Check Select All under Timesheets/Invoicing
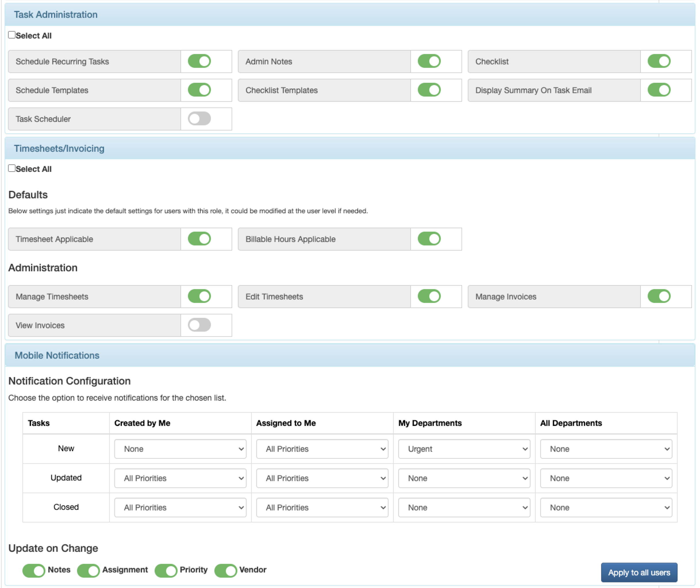 12,168
